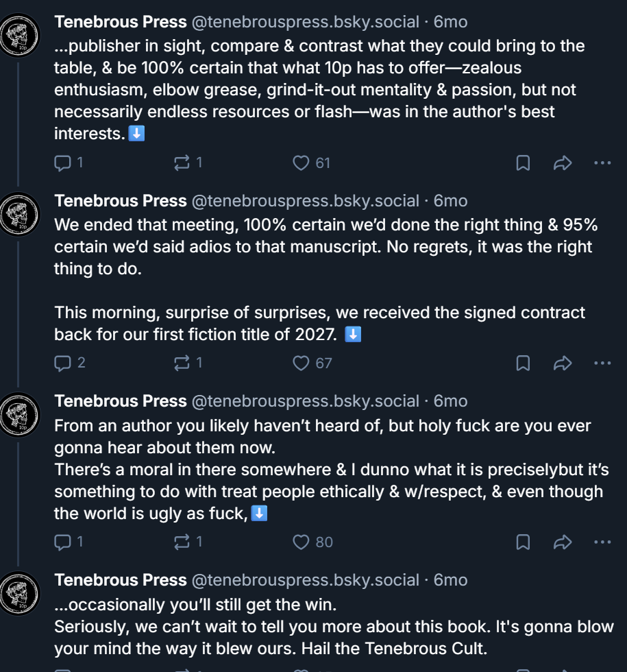Repost the "publisher in sight" post

(x=182, y=163)
